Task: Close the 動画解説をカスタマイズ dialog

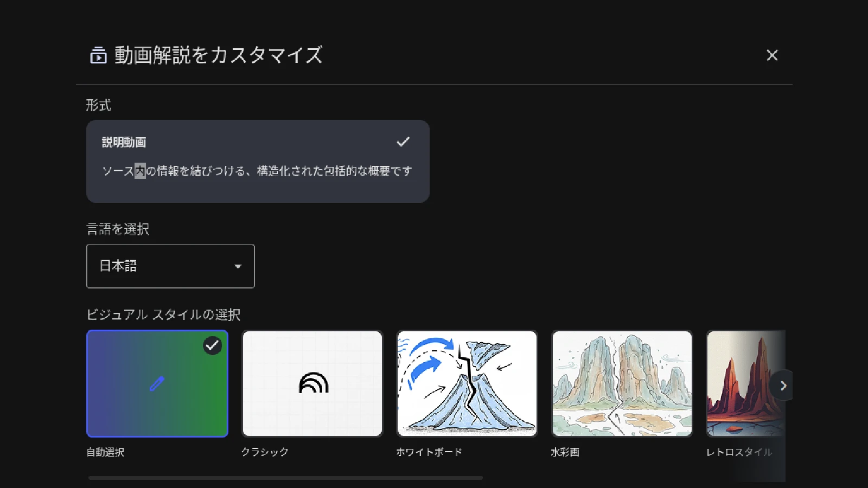Action: [x=772, y=55]
